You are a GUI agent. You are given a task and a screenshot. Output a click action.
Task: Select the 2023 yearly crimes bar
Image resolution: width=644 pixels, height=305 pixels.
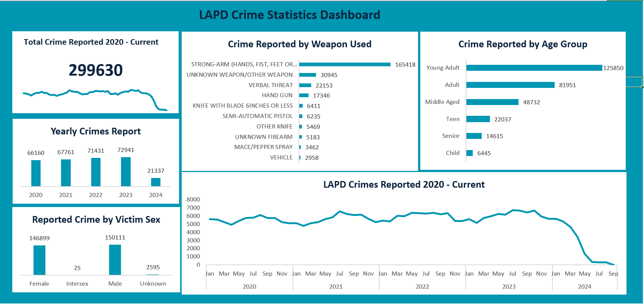(x=126, y=172)
